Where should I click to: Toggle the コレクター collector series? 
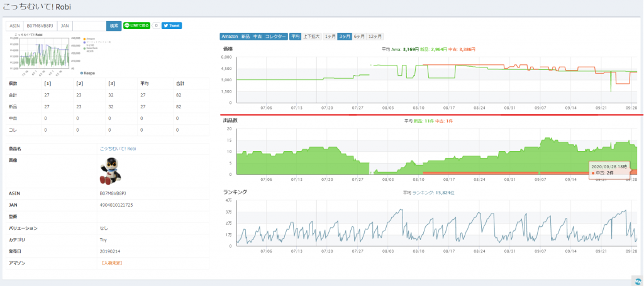pos(275,37)
